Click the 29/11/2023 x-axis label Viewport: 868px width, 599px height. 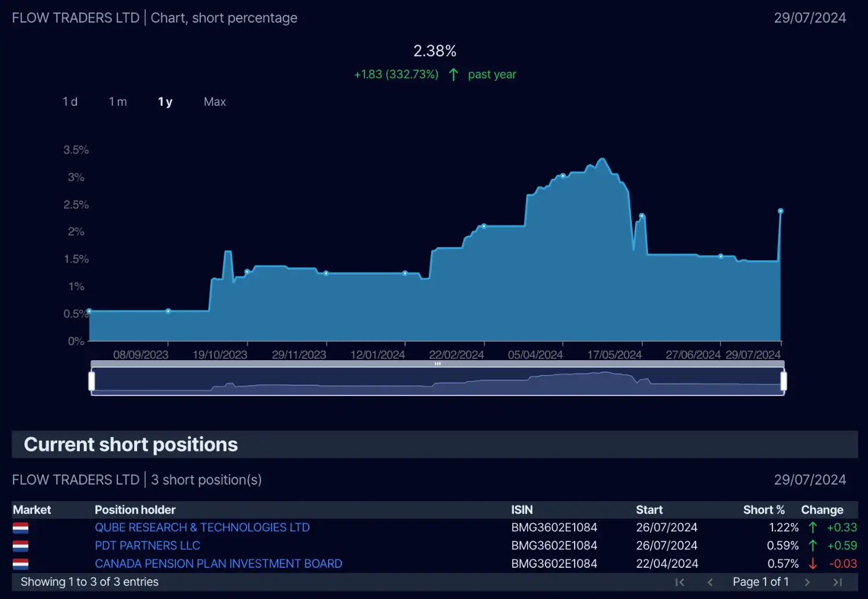pos(299,354)
